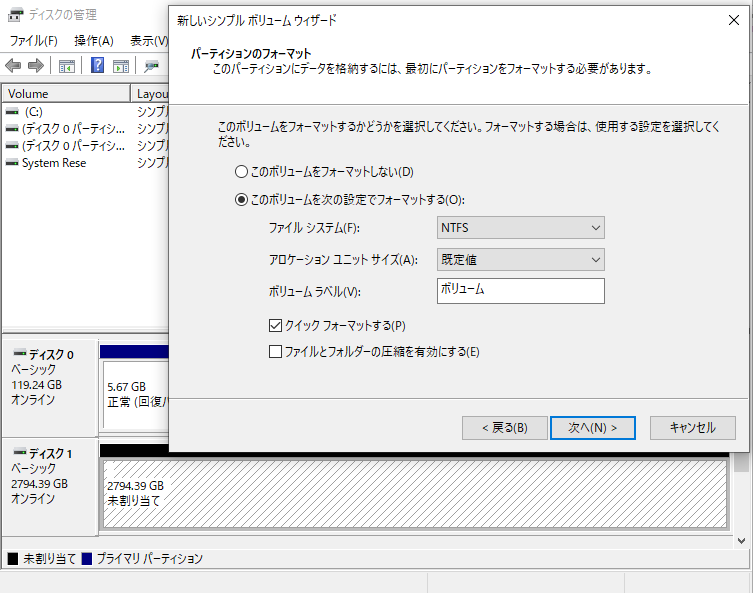This screenshot has height=593, width=753.
Task: Click the Back arrow toolbar icon
Action: point(13,65)
